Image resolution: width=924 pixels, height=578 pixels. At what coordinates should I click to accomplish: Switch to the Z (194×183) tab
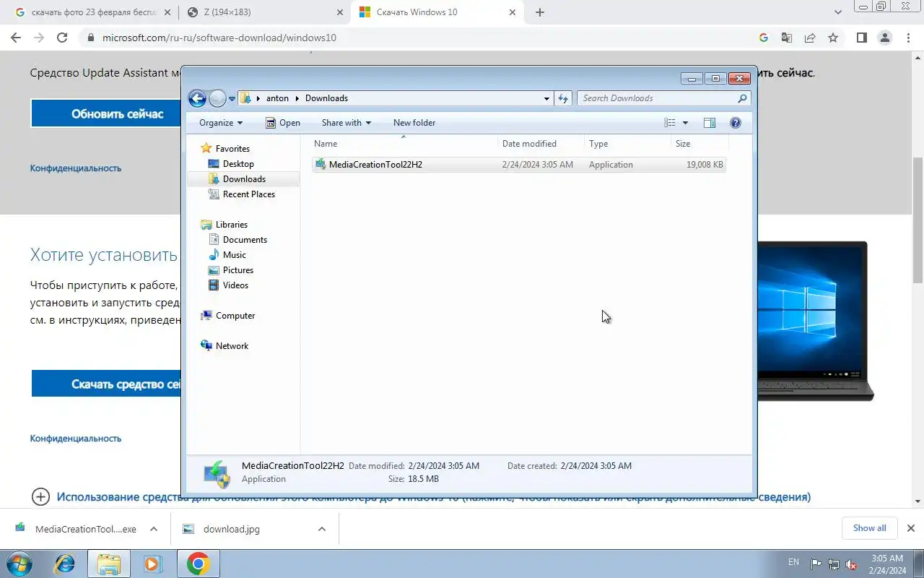[265, 12]
